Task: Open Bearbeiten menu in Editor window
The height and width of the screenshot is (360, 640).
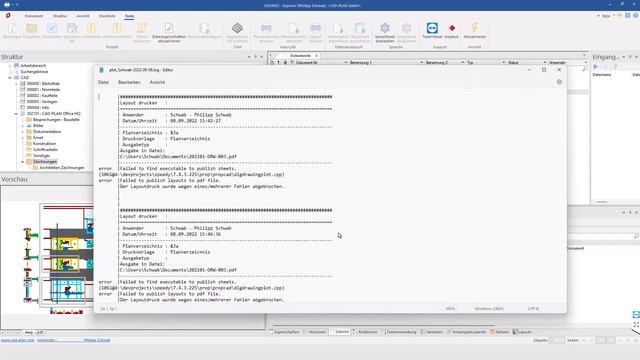Action: (x=129, y=82)
